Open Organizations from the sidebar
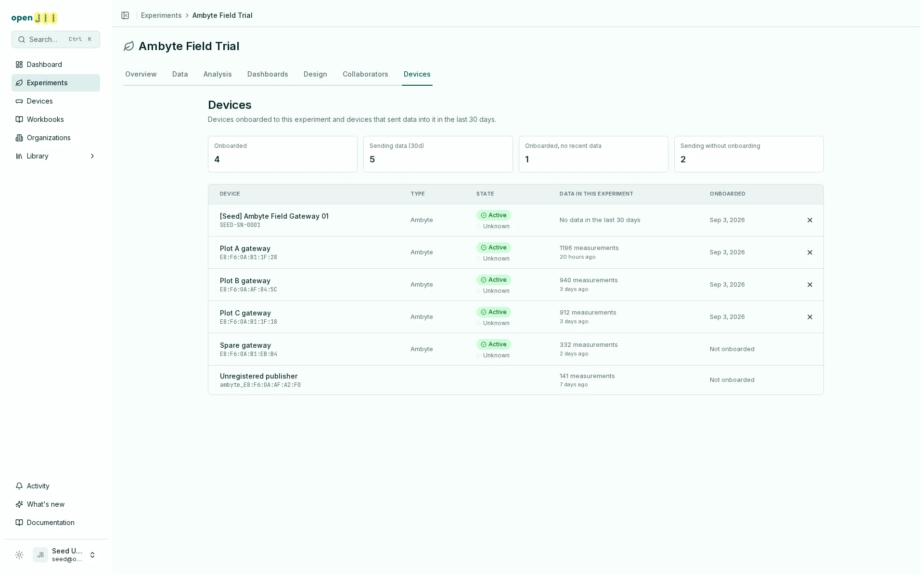The height and width of the screenshot is (578, 924). (x=56, y=138)
